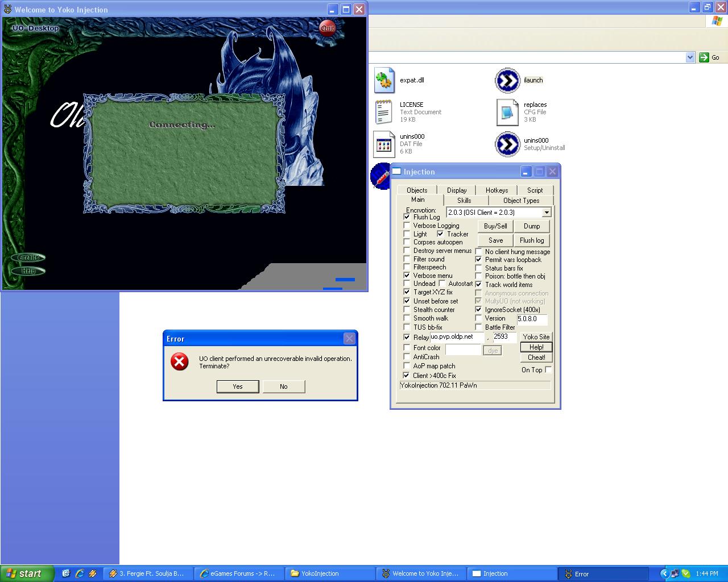Switch to the Hotkeys tab
Image resolution: width=728 pixels, height=582 pixels.
click(497, 190)
